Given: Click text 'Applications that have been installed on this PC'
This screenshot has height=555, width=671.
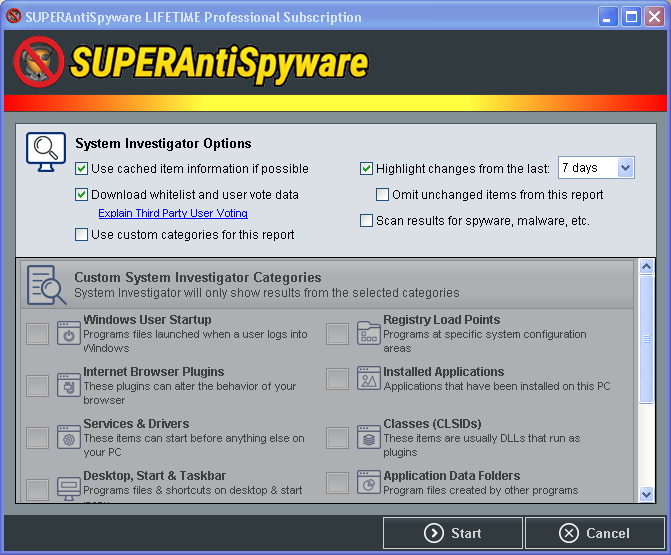Looking at the screenshot, I should click(497, 386).
